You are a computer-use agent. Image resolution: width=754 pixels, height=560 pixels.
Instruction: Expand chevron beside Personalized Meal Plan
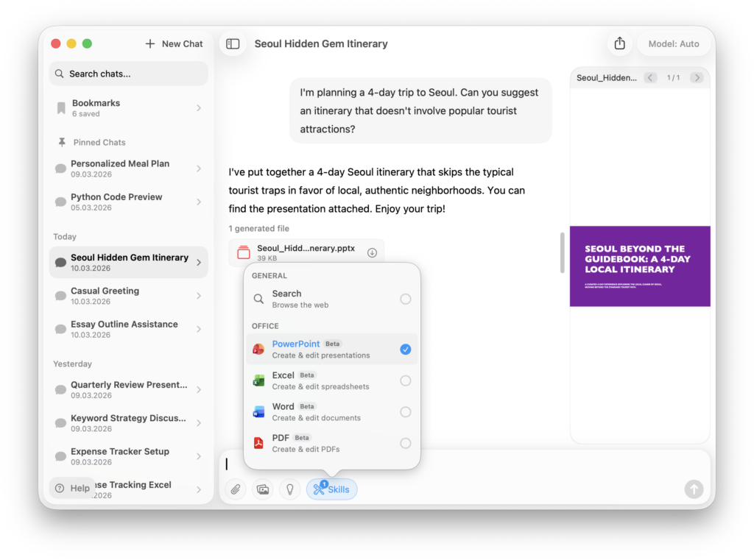[x=199, y=169]
